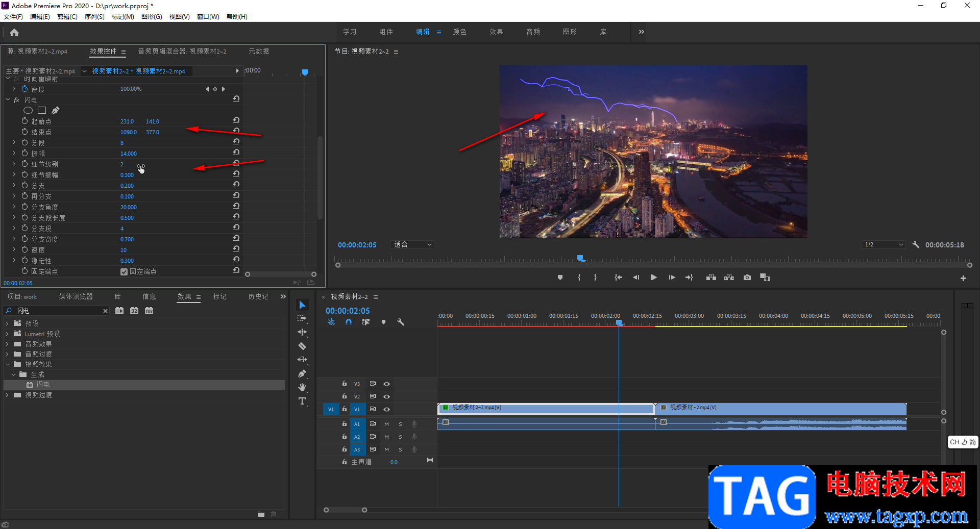Step back one frame
The height and width of the screenshot is (529, 980).
636,278
